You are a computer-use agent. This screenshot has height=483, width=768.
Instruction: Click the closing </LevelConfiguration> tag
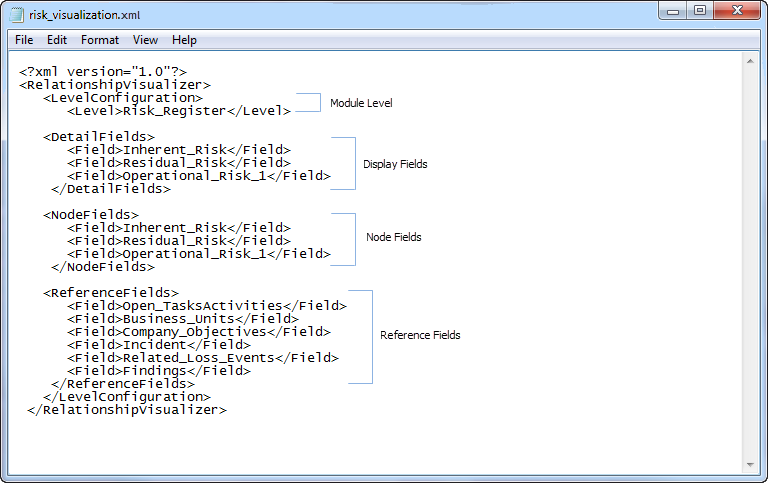127,397
